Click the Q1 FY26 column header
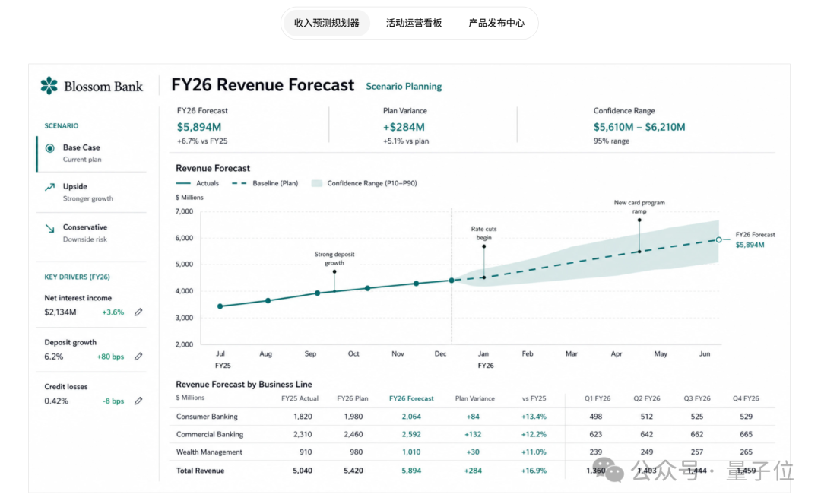The width and height of the screenshot is (821, 504). coord(598,398)
